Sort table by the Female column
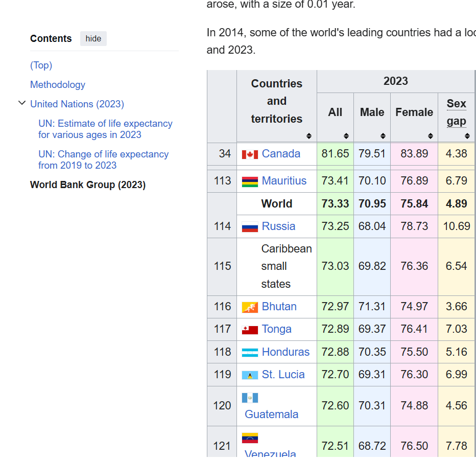Viewport: 476px width, 459px height. coord(430,136)
